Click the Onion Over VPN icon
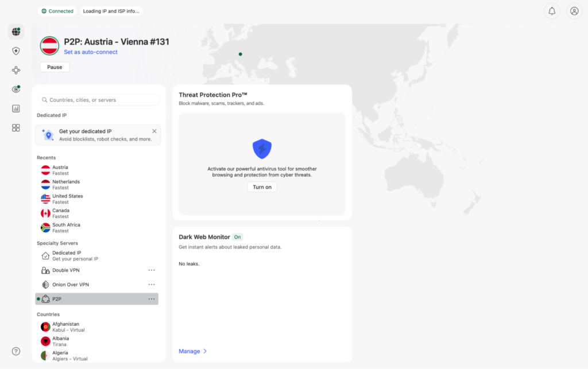 tap(45, 285)
